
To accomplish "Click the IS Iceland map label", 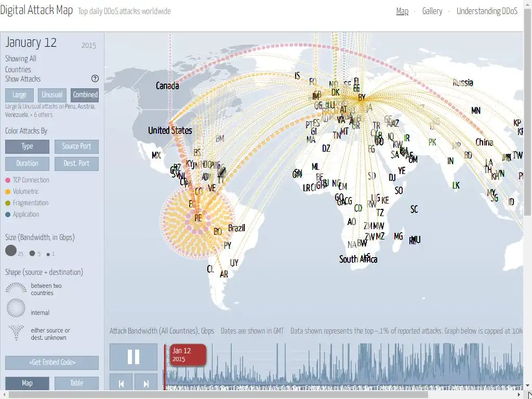I will pyautogui.click(x=297, y=76).
